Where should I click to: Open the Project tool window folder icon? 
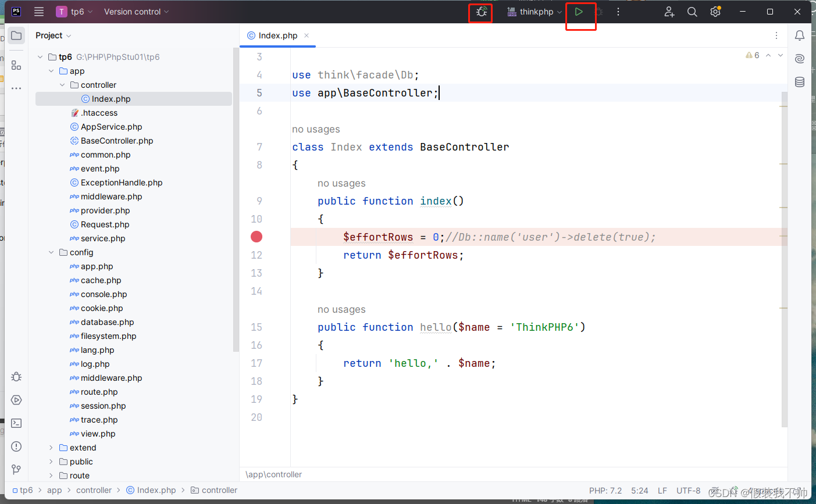[16, 35]
